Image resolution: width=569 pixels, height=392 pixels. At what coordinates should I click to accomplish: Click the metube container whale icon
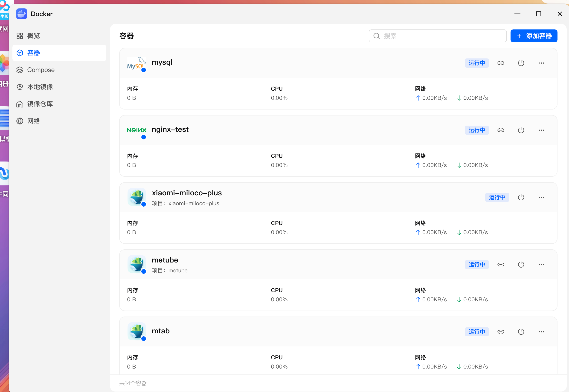point(136,264)
